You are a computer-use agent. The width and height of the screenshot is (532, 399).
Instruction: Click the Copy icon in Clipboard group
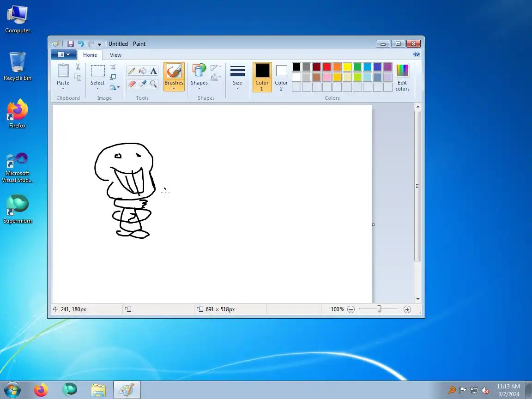tap(78, 78)
